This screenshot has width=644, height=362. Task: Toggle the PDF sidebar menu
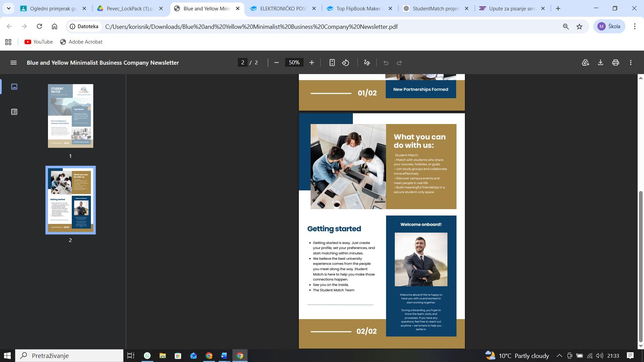(x=13, y=63)
